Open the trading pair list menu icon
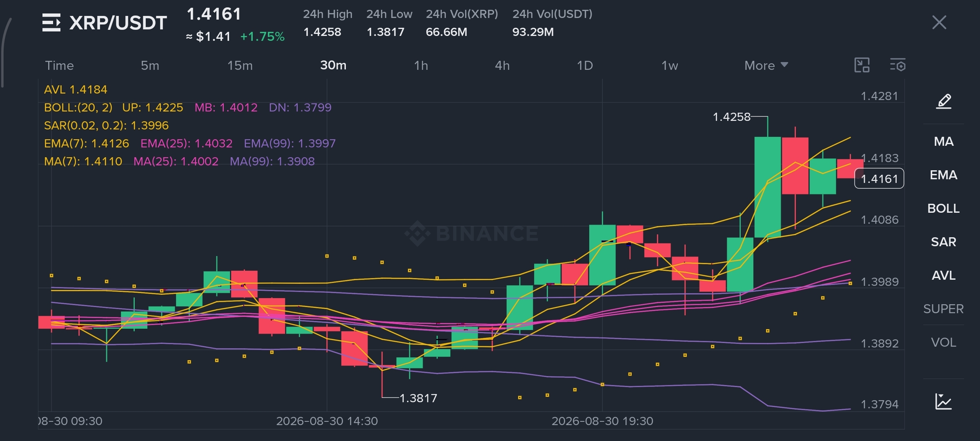Image resolution: width=980 pixels, height=441 pixels. point(51,22)
